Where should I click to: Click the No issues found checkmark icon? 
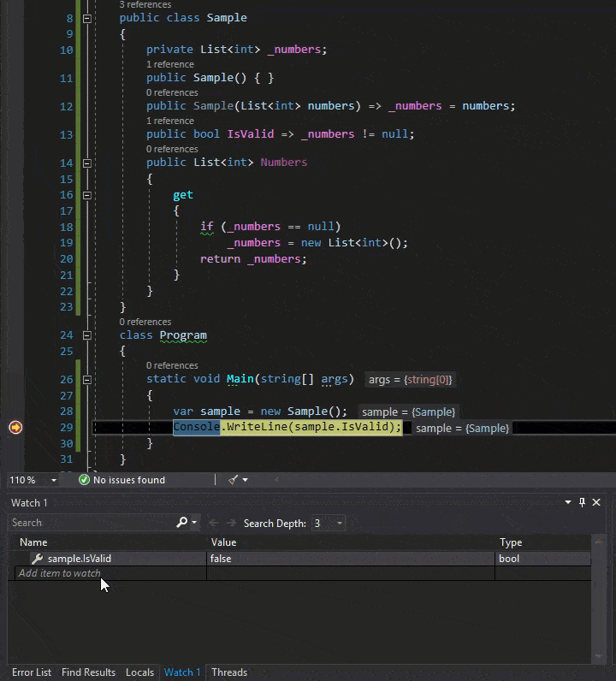(x=85, y=479)
